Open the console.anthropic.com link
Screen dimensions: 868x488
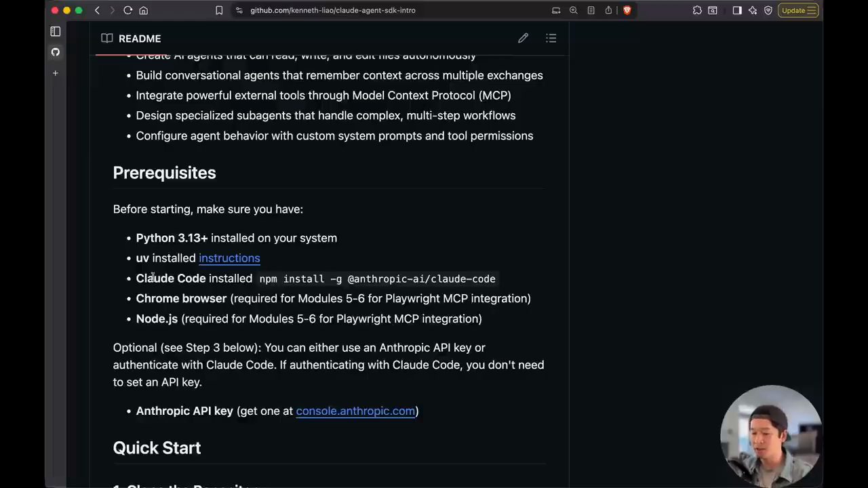(x=355, y=411)
